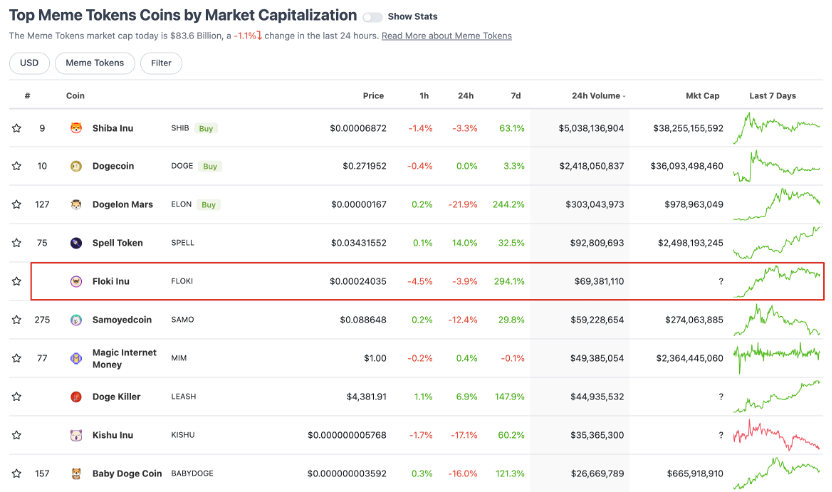Click the 244.2% seven-day change
The width and height of the screenshot is (832, 492).
click(x=508, y=204)
